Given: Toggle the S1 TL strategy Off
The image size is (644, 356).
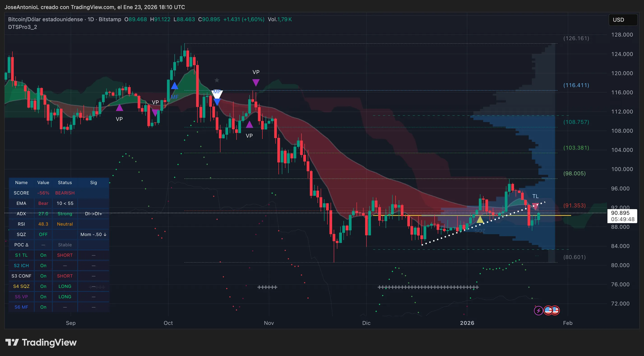Looking at the screenshot, I should (43, 255).
